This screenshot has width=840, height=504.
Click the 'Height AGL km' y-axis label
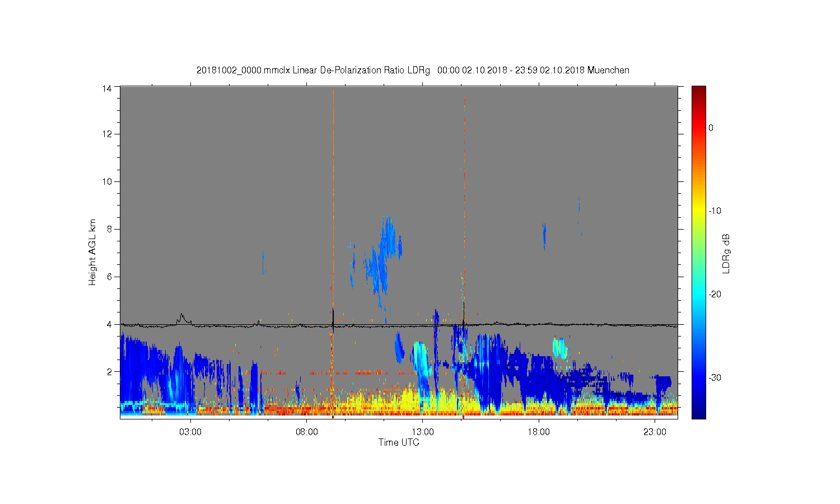click(x=92, y=252)
